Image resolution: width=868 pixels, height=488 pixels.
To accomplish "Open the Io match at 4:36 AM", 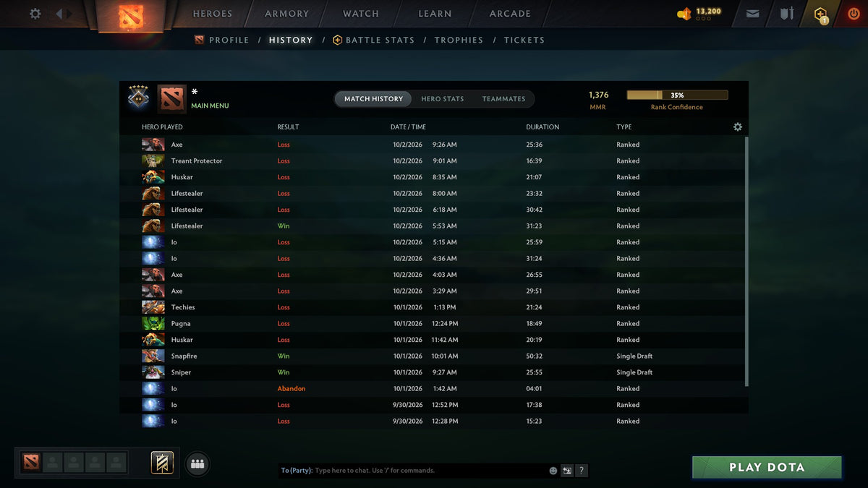I will pos(432,258).
